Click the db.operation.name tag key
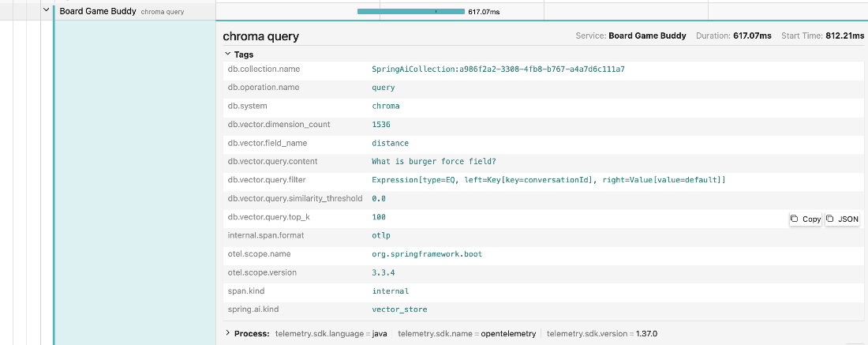This screenshot has height=345, width=868. [264, 88]
